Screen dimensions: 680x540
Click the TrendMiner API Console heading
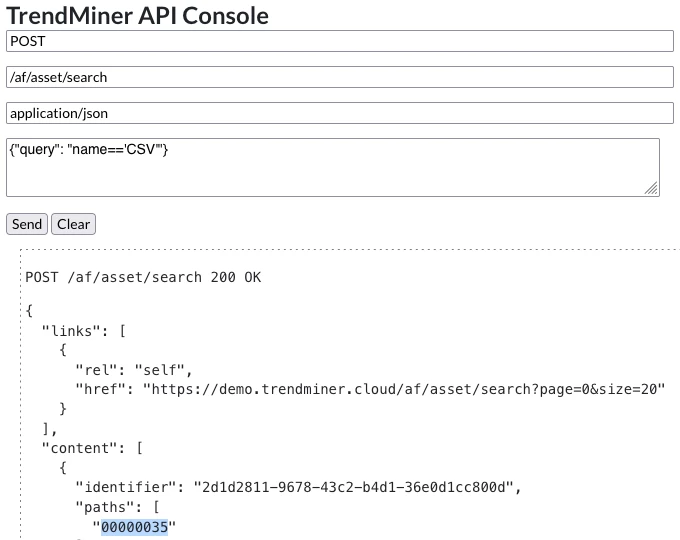pyautogui.click(x=138, y=15)
